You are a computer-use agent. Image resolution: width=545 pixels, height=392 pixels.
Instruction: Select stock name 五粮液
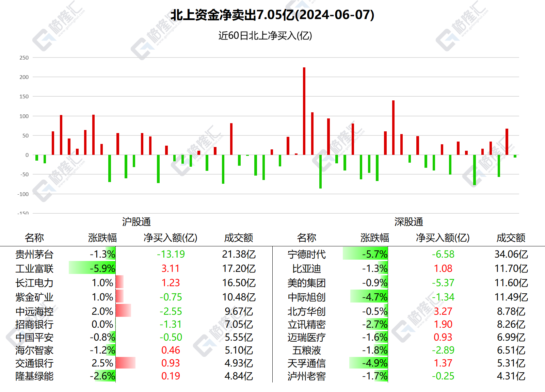click(307, 350)
